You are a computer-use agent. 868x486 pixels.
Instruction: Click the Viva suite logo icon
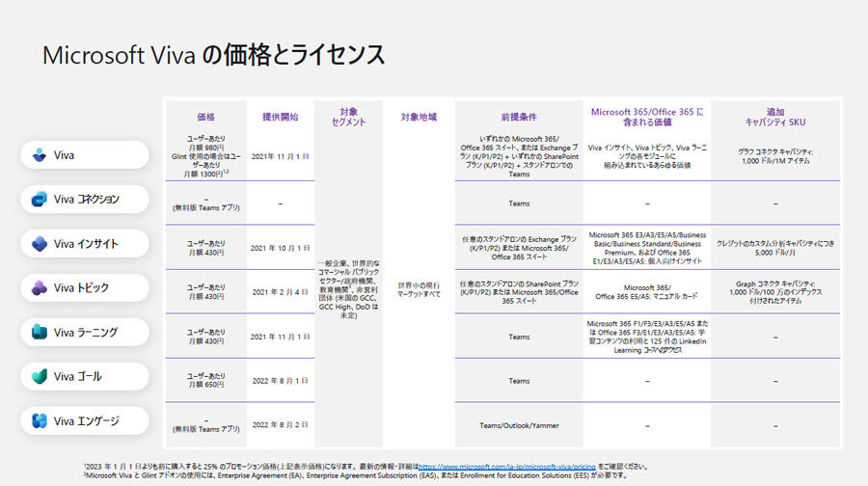point(40,155)
